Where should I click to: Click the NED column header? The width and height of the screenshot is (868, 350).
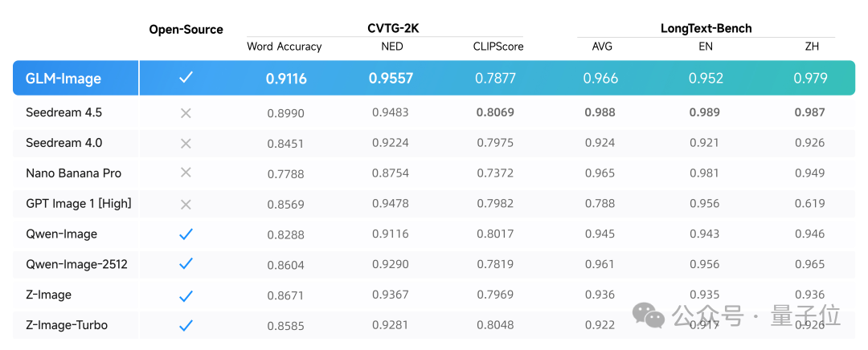pos(392,47)
